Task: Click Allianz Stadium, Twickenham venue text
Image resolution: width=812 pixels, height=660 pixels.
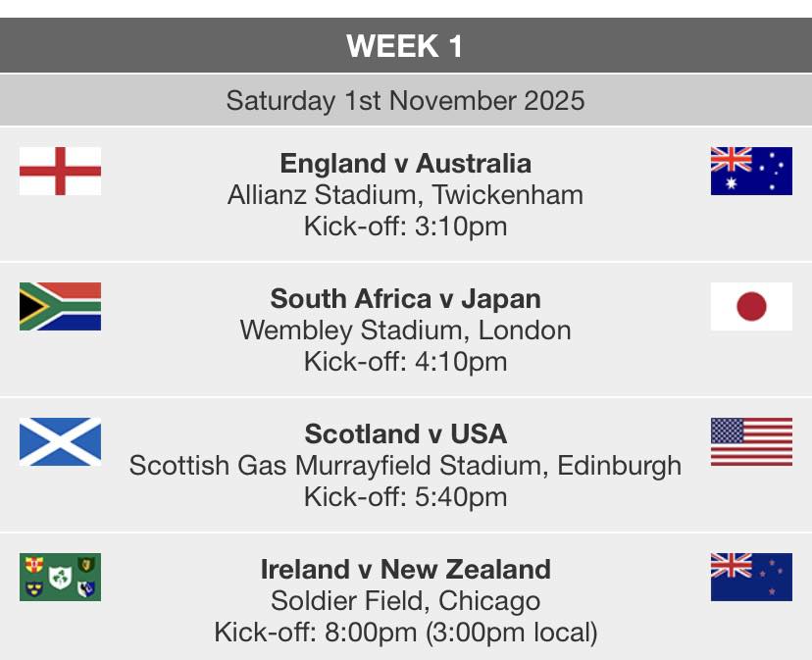Action: coord(405,195)
